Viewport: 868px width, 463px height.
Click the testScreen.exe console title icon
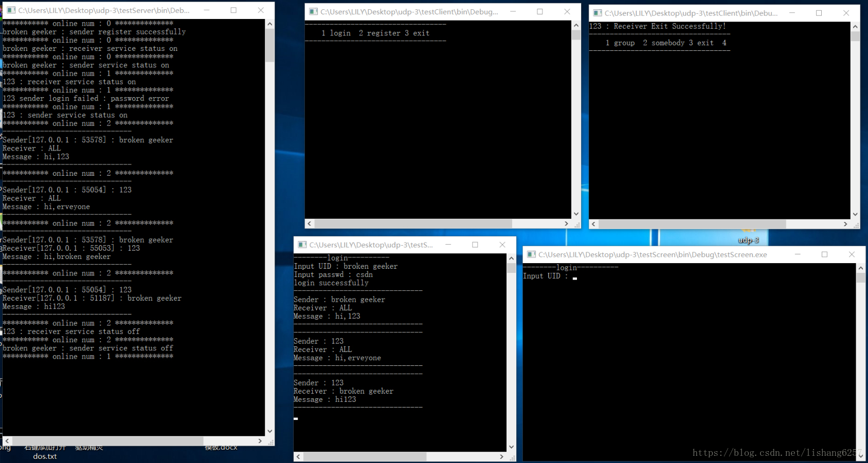531,254
